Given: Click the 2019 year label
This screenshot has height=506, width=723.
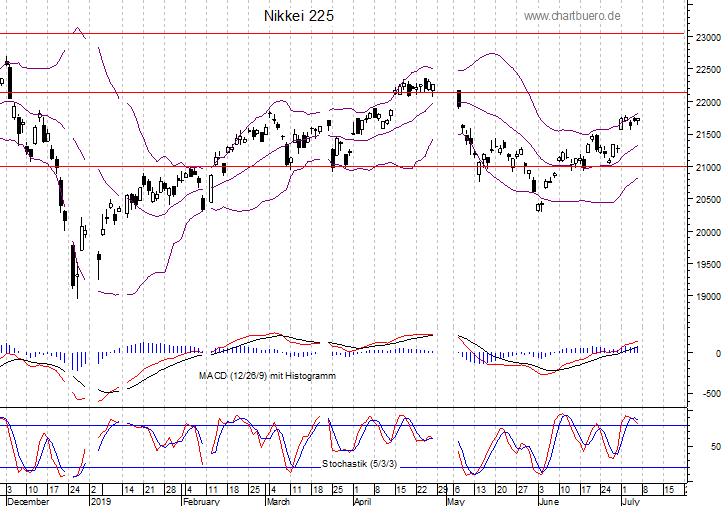Looking at the screenshot, I should tap(101, 501).
